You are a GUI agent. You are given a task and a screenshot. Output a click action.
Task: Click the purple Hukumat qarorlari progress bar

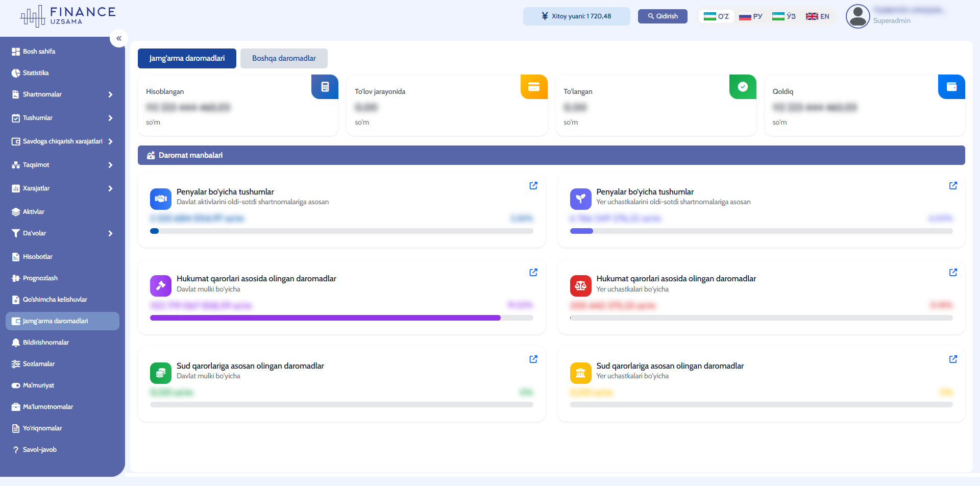[x=325, y=318]
